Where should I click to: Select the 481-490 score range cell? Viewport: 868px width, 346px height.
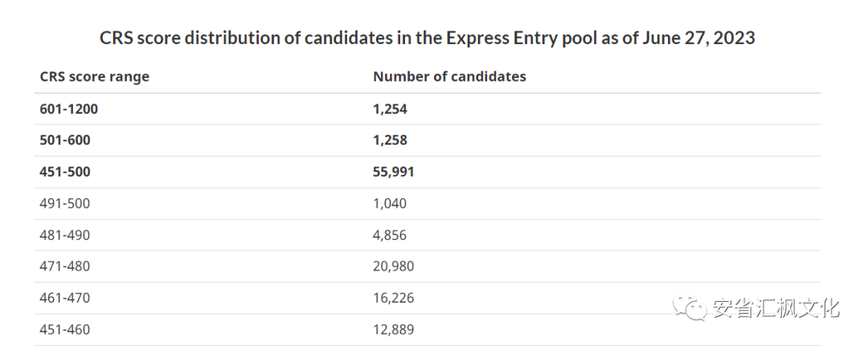(x=65, y=235)
